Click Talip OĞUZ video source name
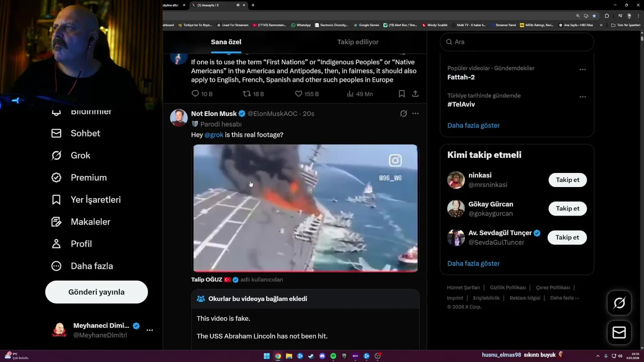The height and width of the screenshot is (362, 644). [207, 280]
